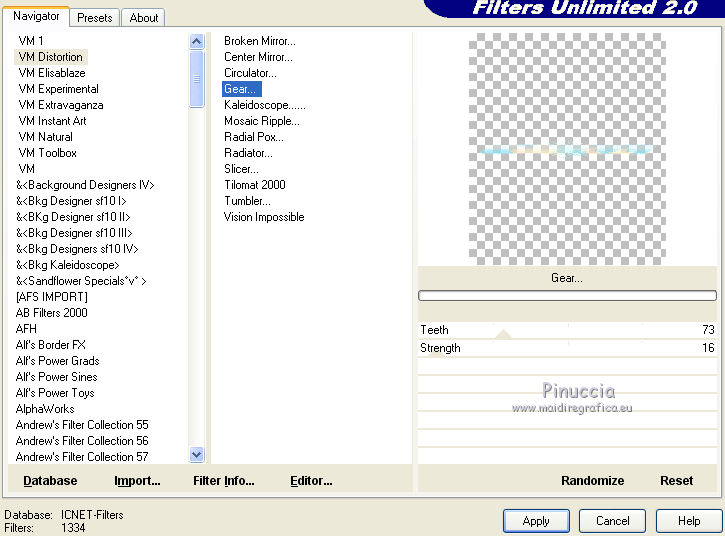This screenshot has height=536, width=725.
Task: Open the About tab
Action: 143,18
